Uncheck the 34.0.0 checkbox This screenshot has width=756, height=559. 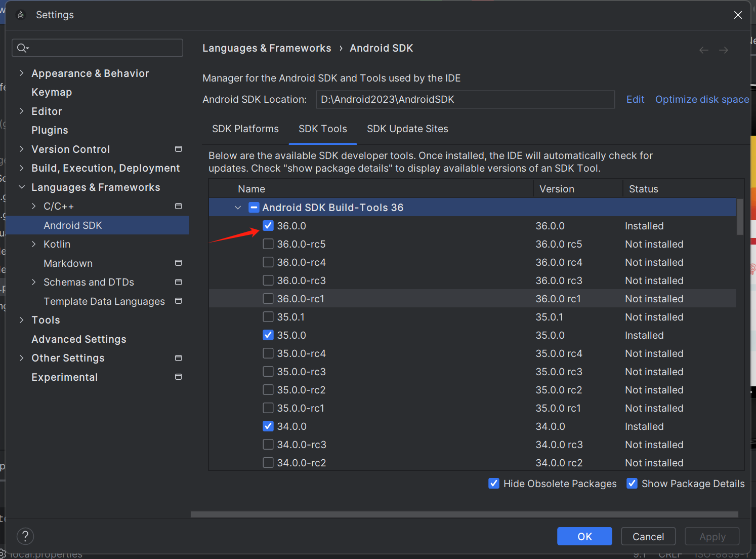[268, 426]
